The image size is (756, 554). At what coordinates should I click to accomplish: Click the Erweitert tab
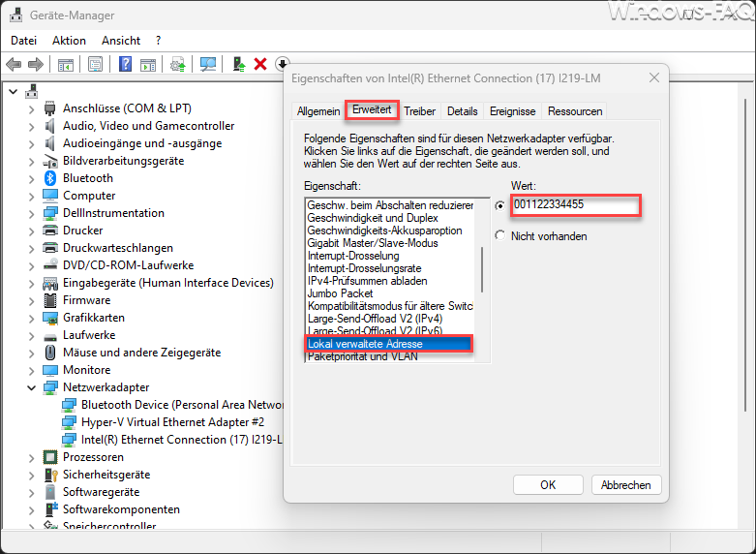point(372,109)
